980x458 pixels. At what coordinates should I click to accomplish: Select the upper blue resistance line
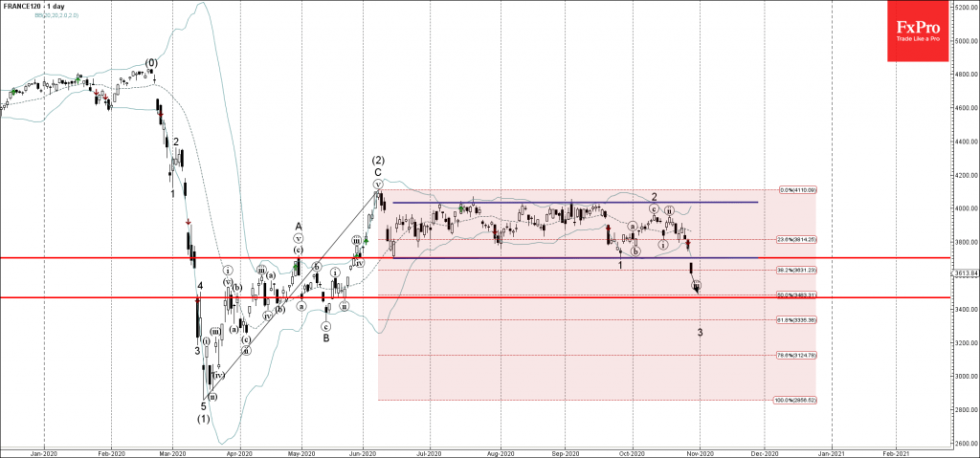(574, 202)
